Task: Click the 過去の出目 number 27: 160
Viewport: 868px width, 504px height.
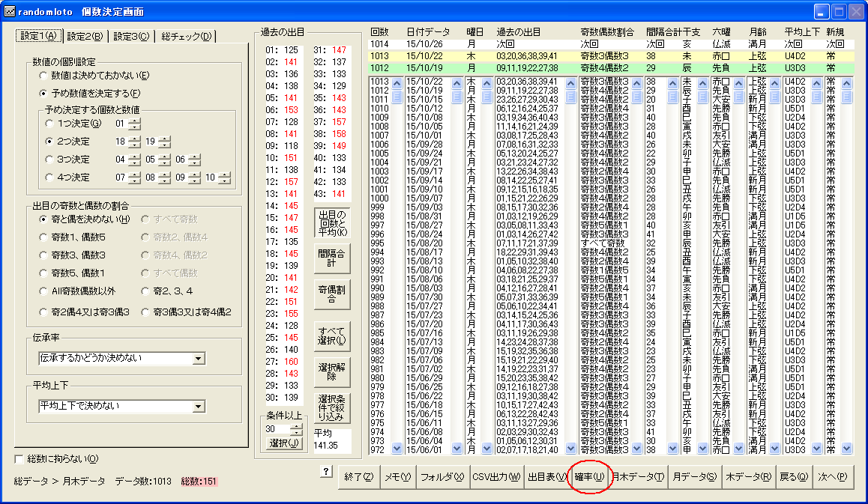Action: coord(282,362)
